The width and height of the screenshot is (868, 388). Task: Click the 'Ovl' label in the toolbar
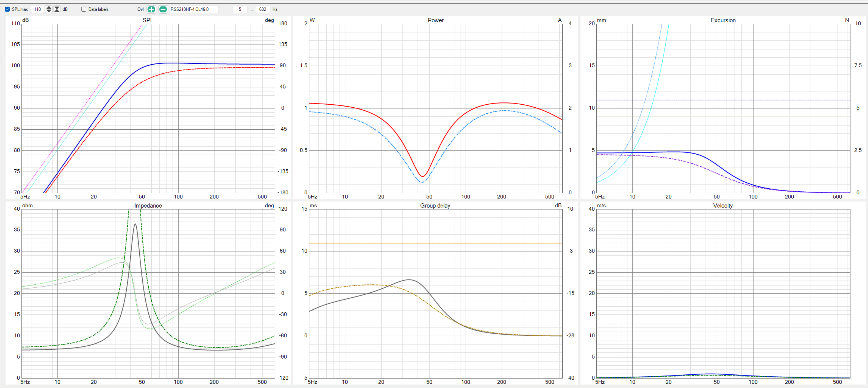(141, 9)
